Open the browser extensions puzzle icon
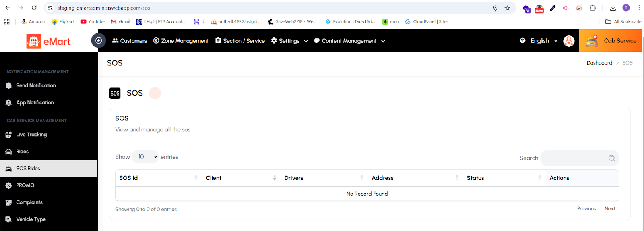The height and width of the screenshot is (231, 644). click(593, 8)
